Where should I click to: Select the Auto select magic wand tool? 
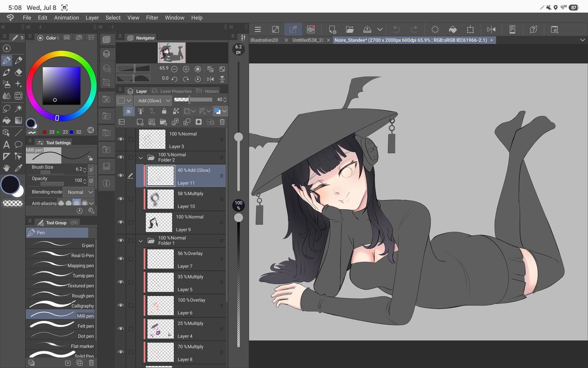pyautogui.click(x=19, y=108)
